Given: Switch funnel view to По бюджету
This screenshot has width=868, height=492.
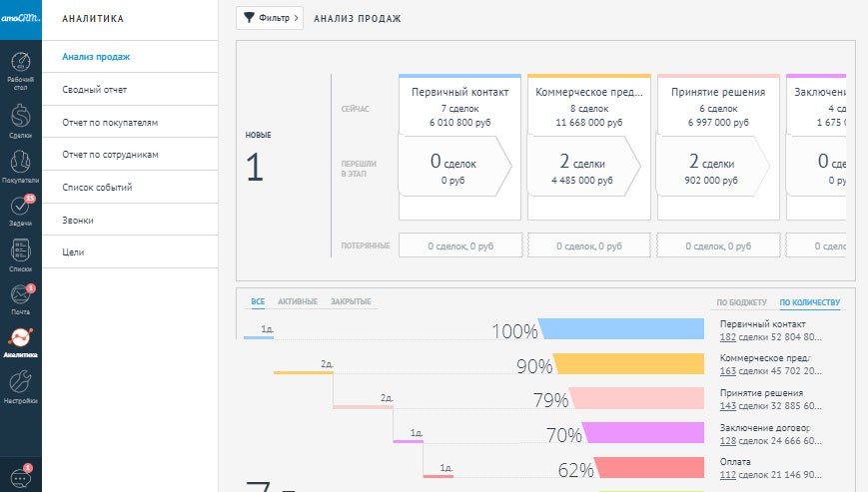Looking at the screenshot, I should 741,301.
